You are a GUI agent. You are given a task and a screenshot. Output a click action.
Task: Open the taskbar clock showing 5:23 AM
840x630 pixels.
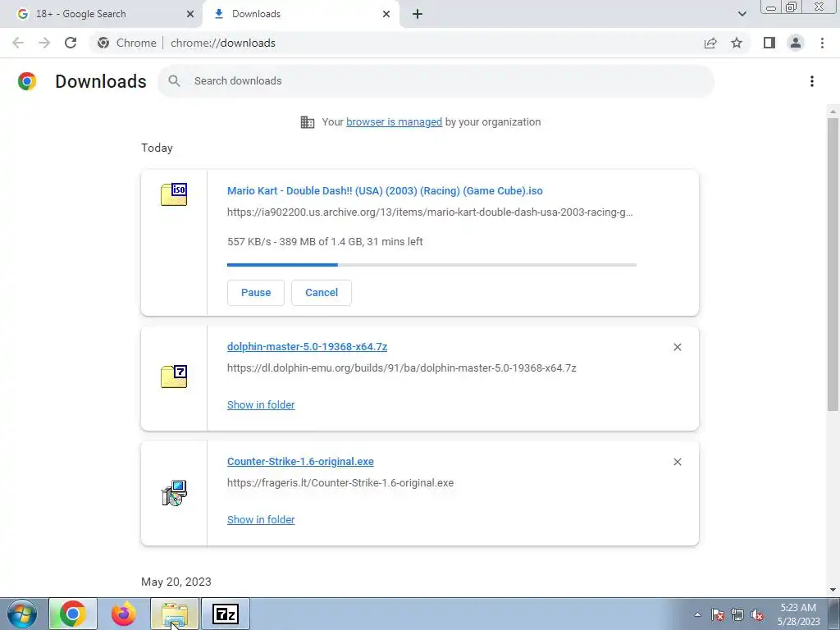coord(799,614)
